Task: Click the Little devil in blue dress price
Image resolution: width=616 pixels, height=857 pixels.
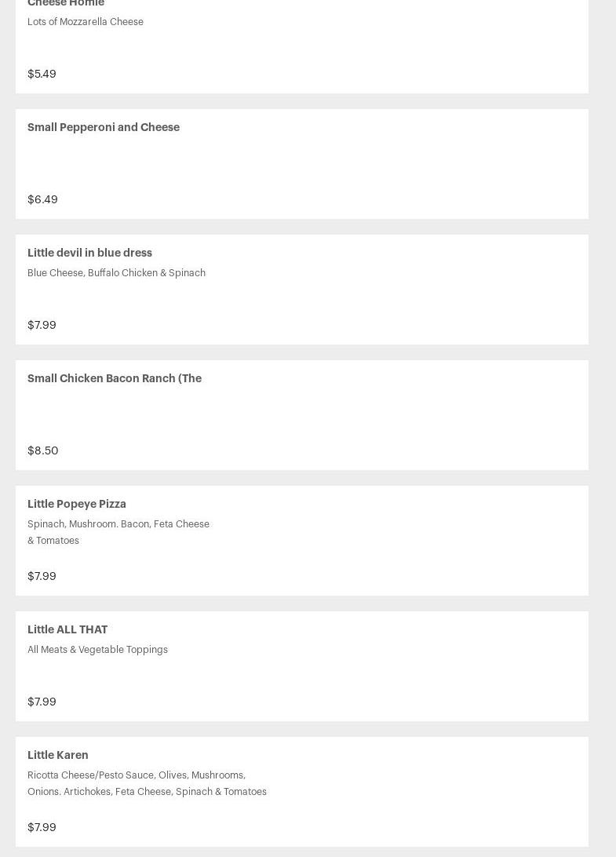Action: click(x=42, y=325)
